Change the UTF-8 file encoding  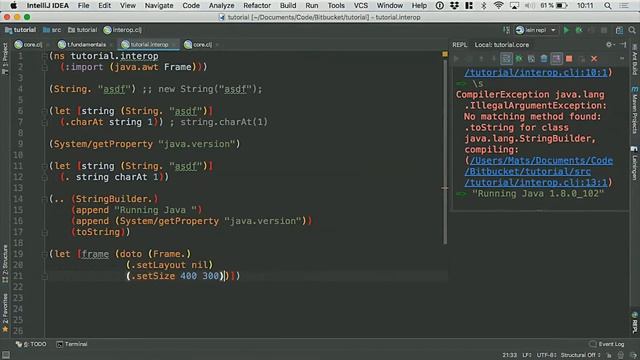coord(547,355)
